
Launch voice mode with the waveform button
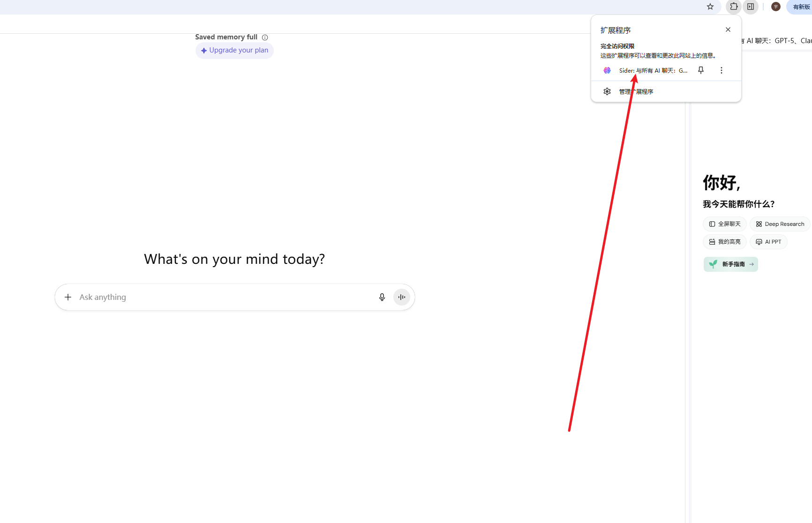(402, 297)
